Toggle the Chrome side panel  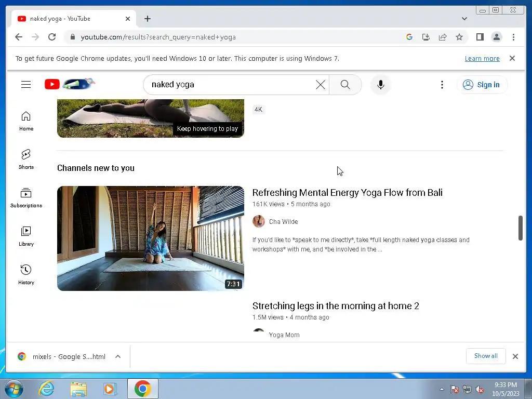coord(480,37)
